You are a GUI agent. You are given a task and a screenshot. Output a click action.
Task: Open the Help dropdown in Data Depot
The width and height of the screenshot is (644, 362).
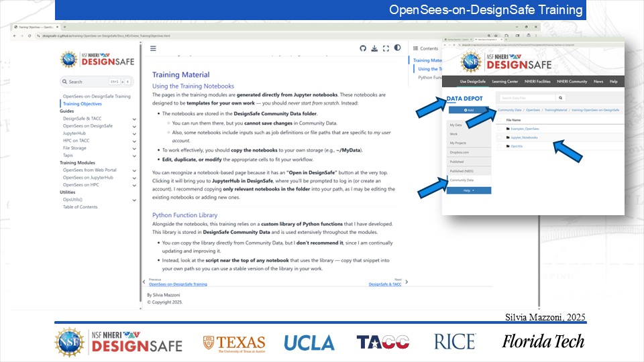[469, 190]
